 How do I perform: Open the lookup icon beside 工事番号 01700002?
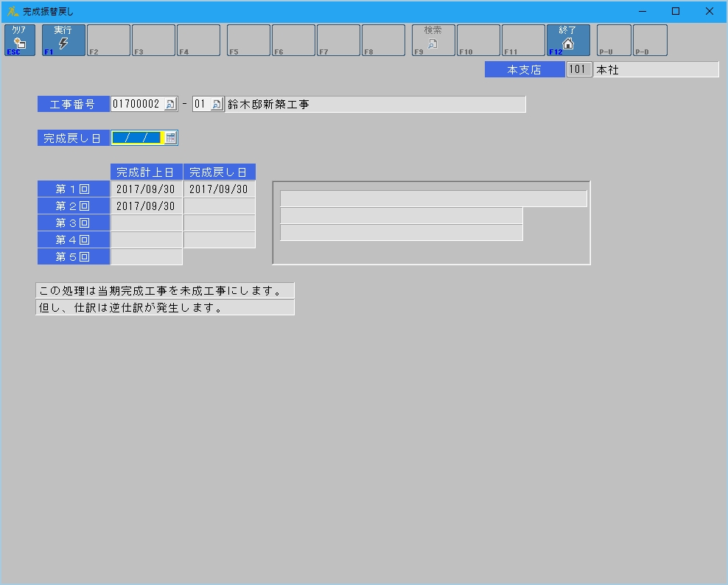click(x=170, y=105)
